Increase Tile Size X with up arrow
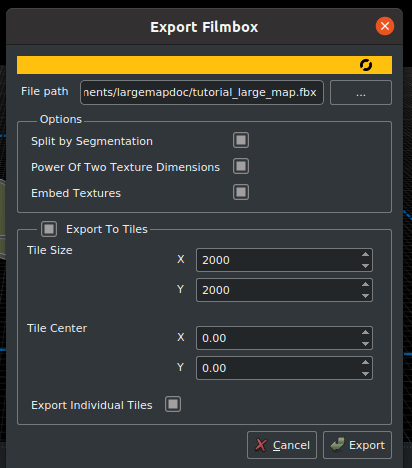 click(x=365, y=254)
